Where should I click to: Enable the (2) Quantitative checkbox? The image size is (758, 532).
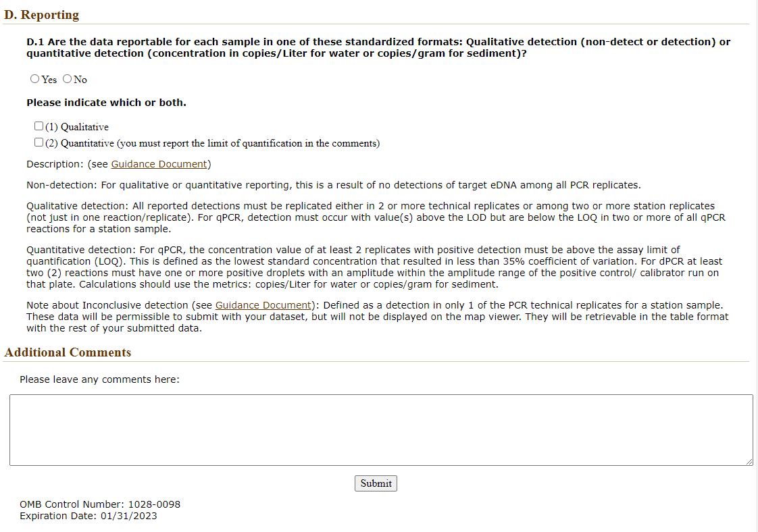tap(39, 142)
